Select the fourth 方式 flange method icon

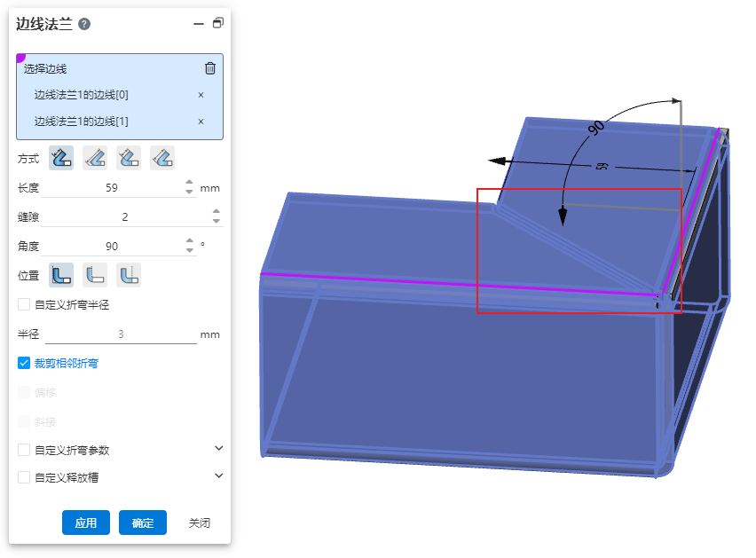(162, 158)
